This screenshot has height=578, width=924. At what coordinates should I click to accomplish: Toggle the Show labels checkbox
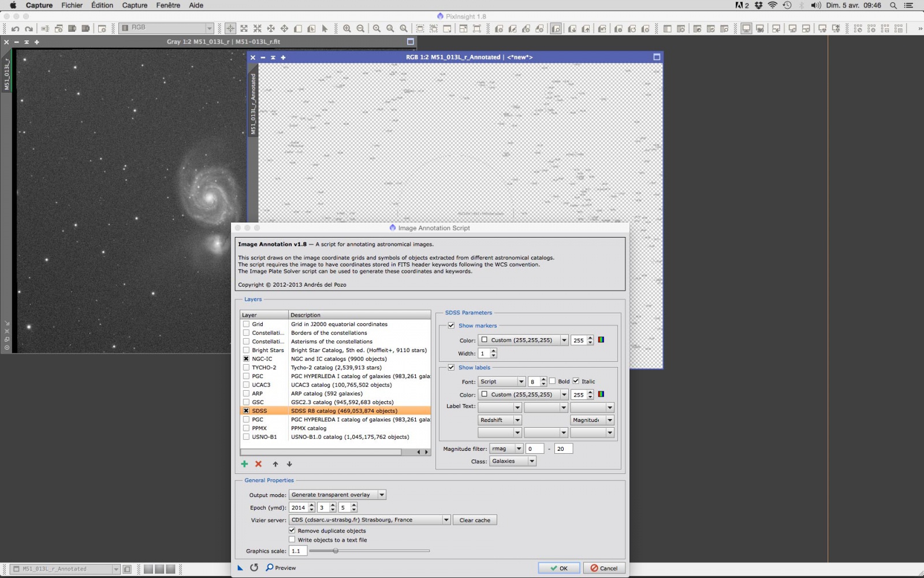tap(451, 367)
